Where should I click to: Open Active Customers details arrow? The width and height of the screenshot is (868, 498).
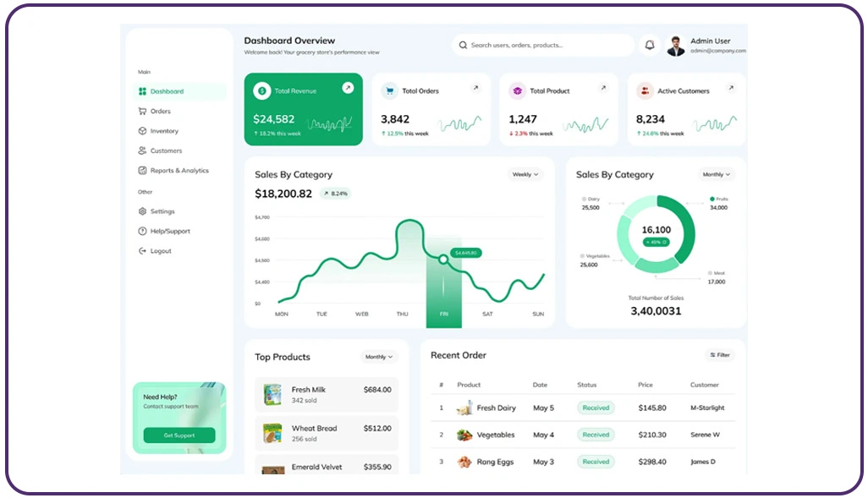coord(731,88)
